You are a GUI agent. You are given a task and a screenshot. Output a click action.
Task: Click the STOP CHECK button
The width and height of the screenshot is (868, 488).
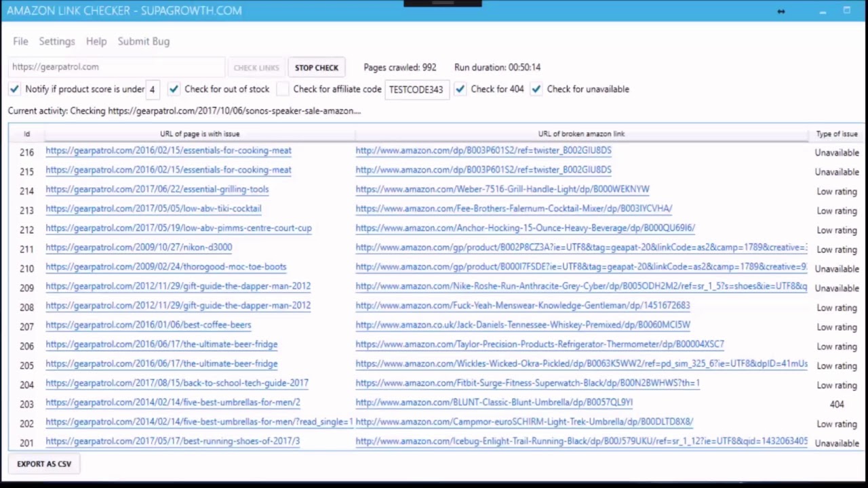[x=317, y=67]
